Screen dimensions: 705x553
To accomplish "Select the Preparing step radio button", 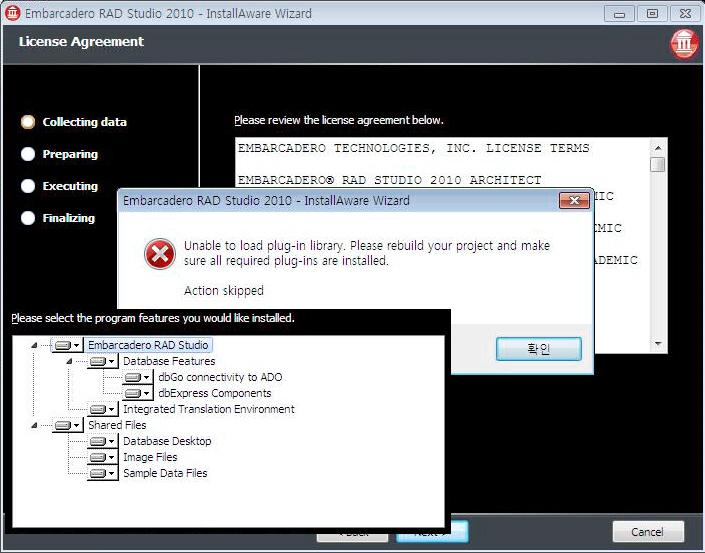I will click(x=28, y=154).
